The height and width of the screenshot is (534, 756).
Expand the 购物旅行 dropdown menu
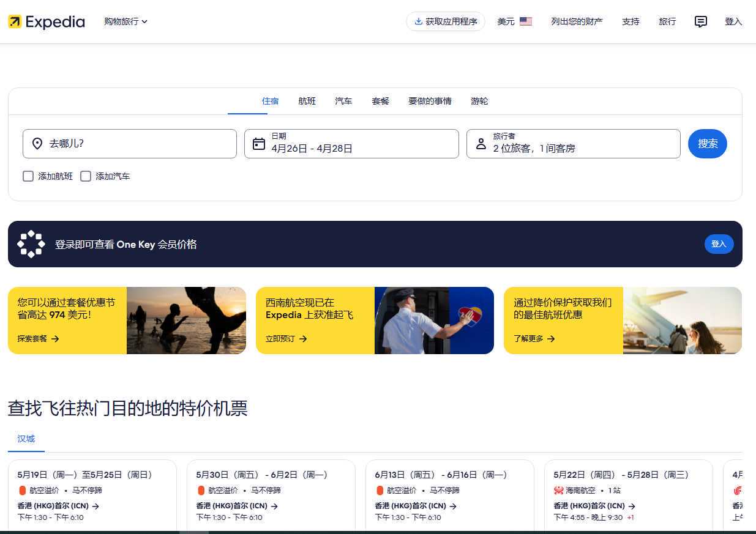(x=125, y=21)
